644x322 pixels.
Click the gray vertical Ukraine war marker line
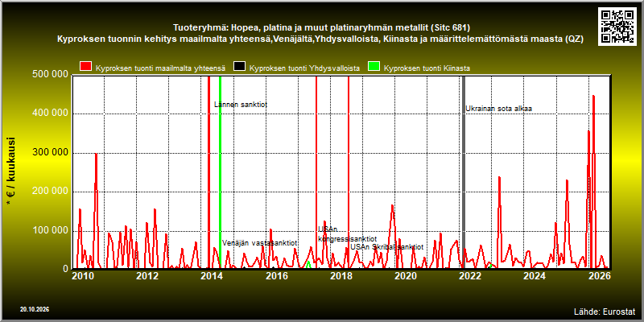[464, 172]
